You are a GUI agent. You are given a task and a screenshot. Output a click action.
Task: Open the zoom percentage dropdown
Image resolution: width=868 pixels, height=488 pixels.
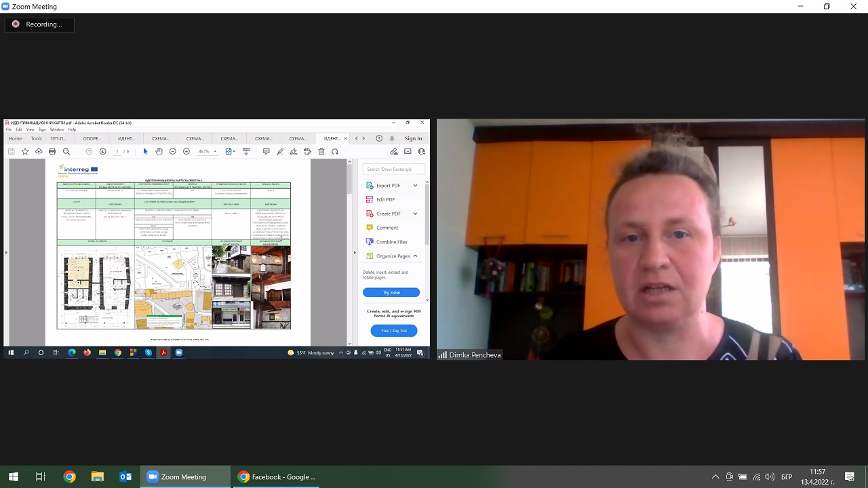[x=215, y=151]
